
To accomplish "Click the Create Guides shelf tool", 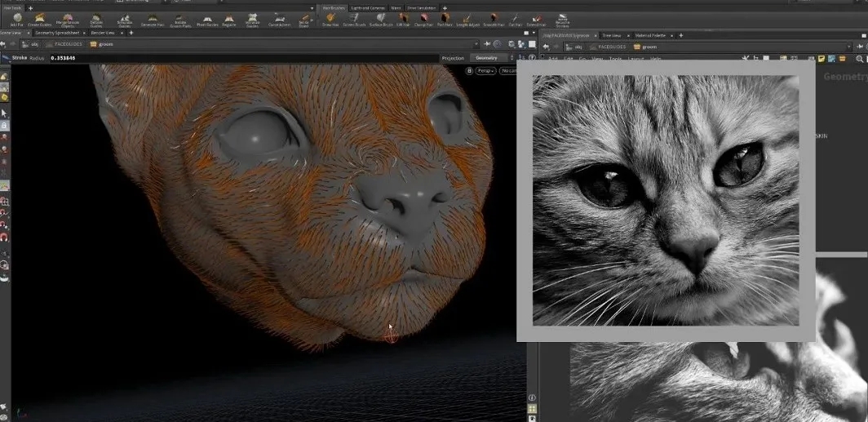I will (39, 19).
